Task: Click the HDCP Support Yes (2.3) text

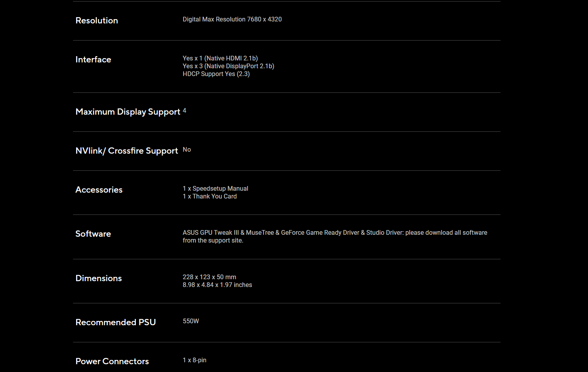Action: tap(216, 74)
